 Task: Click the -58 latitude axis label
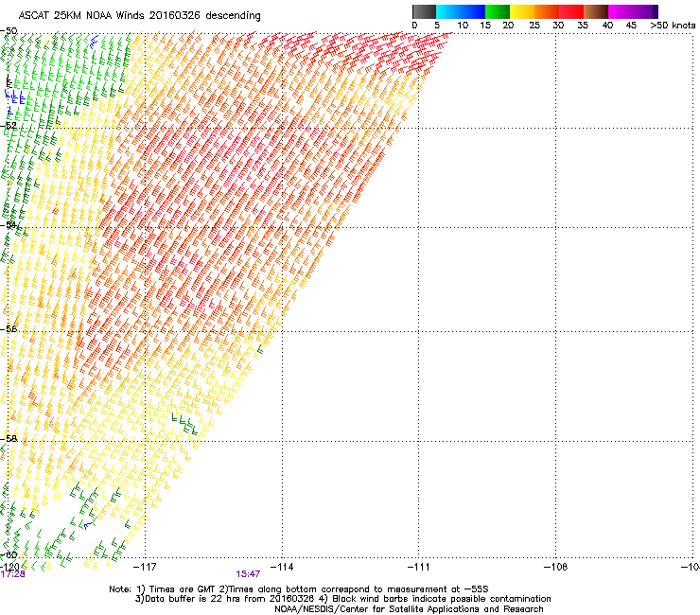[x=9, y=439]
